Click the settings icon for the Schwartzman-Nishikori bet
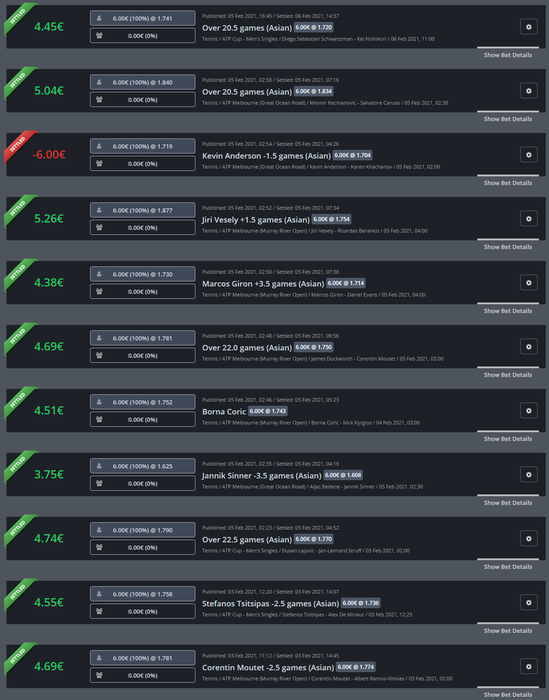549x700 pixels. tap(528, 27)
